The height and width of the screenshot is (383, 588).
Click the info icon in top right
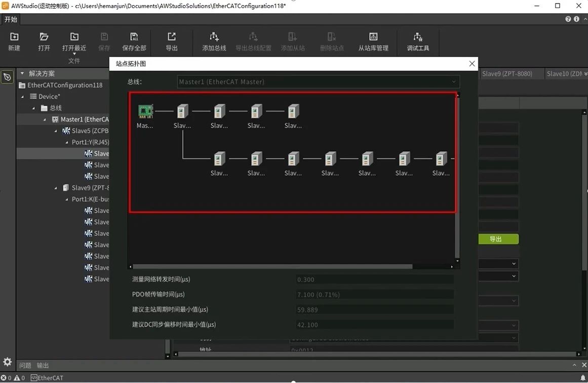(576, 19)
